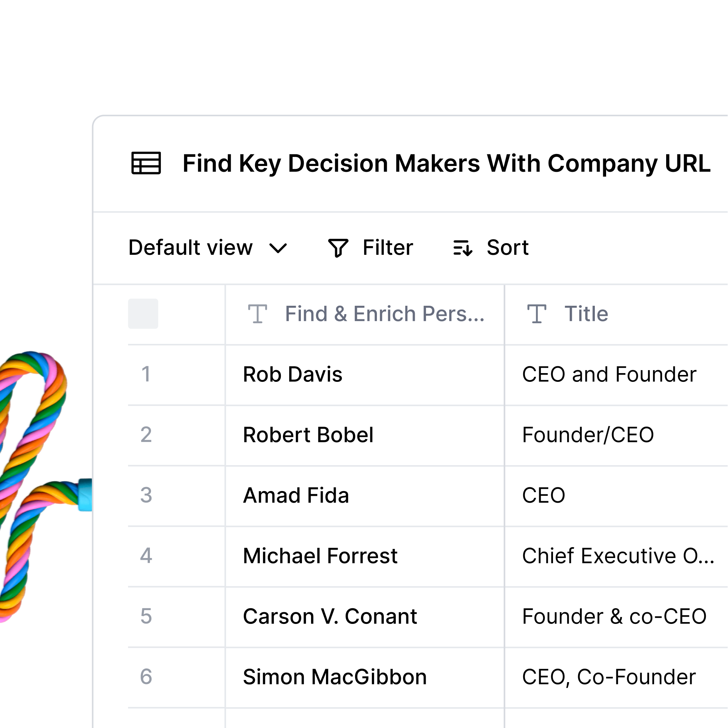Toggle the select-all checkbox in header row
The height and width of the screenshot is (728, 728).
[143, 314]
